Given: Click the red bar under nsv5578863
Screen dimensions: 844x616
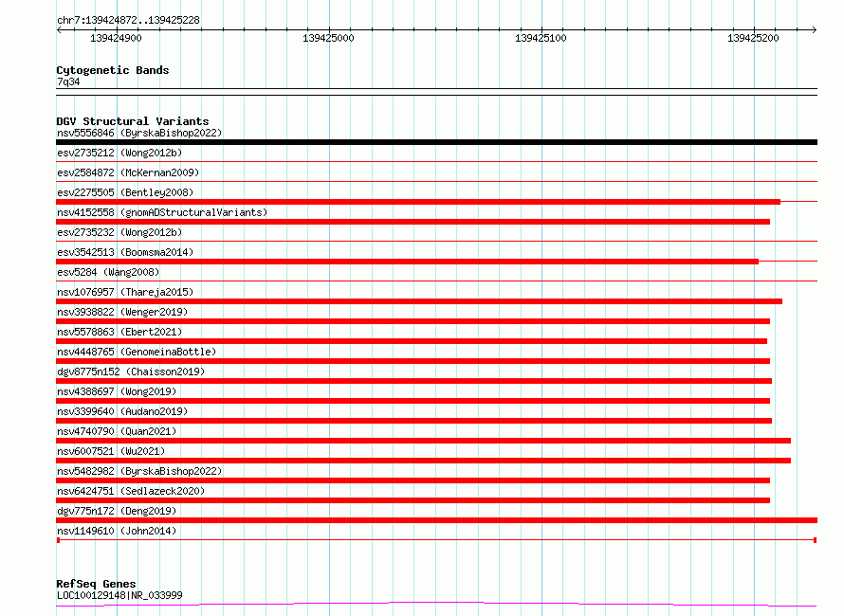Looking at the screenshot, I should point(412,341).
